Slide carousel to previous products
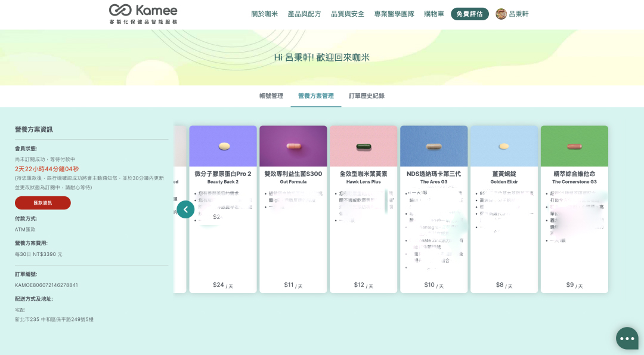Viewport: 644px width, 355px height. [x=185, y=209]
